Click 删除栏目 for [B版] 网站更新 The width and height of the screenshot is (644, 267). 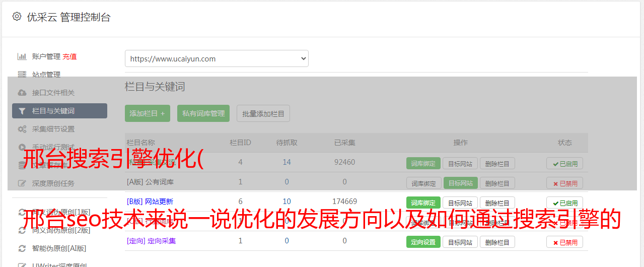497,203
